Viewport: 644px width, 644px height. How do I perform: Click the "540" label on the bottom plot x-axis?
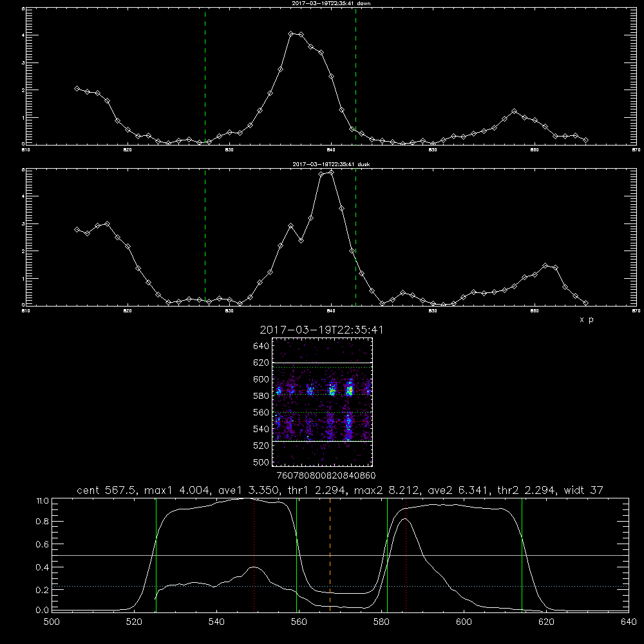pos(216,622)
